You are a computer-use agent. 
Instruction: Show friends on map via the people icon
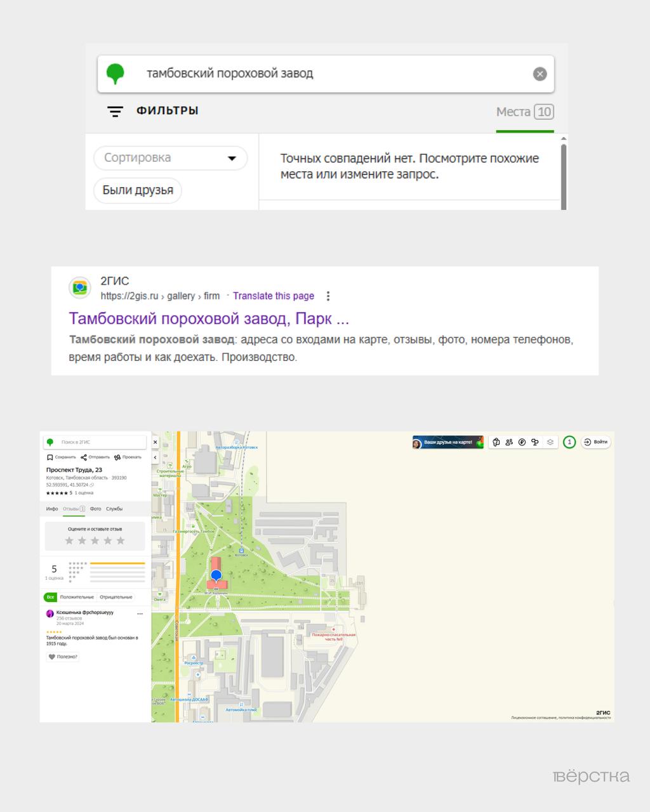click(x=509, y=442)
